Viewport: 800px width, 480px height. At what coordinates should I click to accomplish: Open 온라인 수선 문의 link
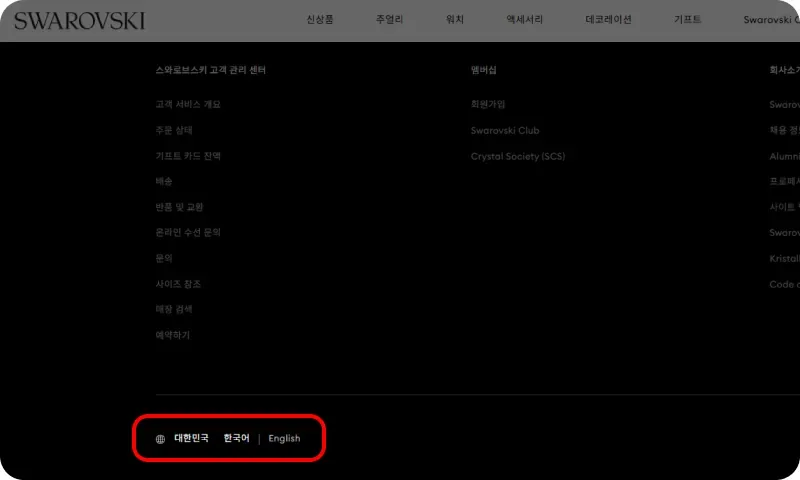click(188, 232)
